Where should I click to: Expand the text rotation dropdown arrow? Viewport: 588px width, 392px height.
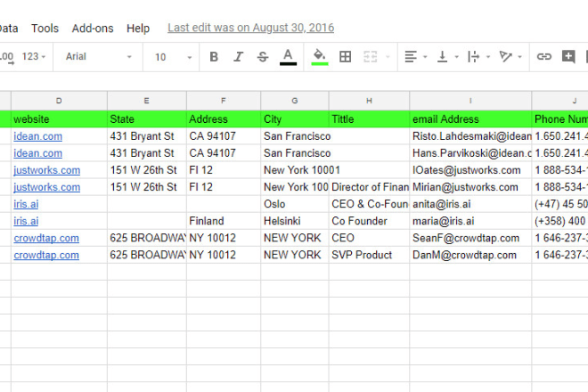[519, 57]
